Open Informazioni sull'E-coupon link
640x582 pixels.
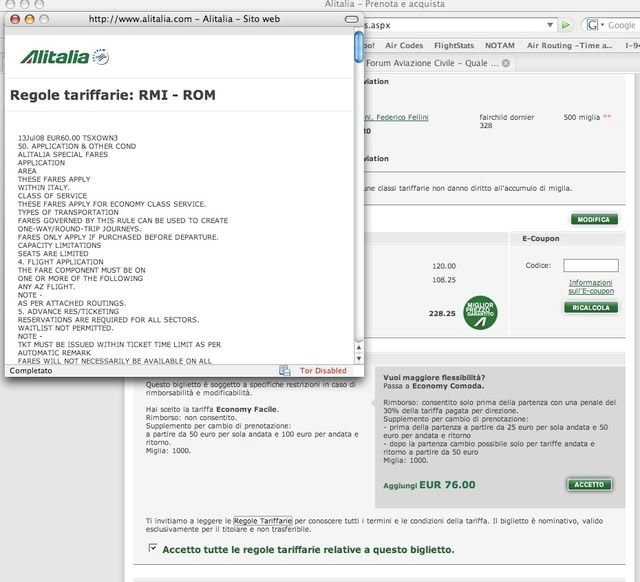coord(591,287)
